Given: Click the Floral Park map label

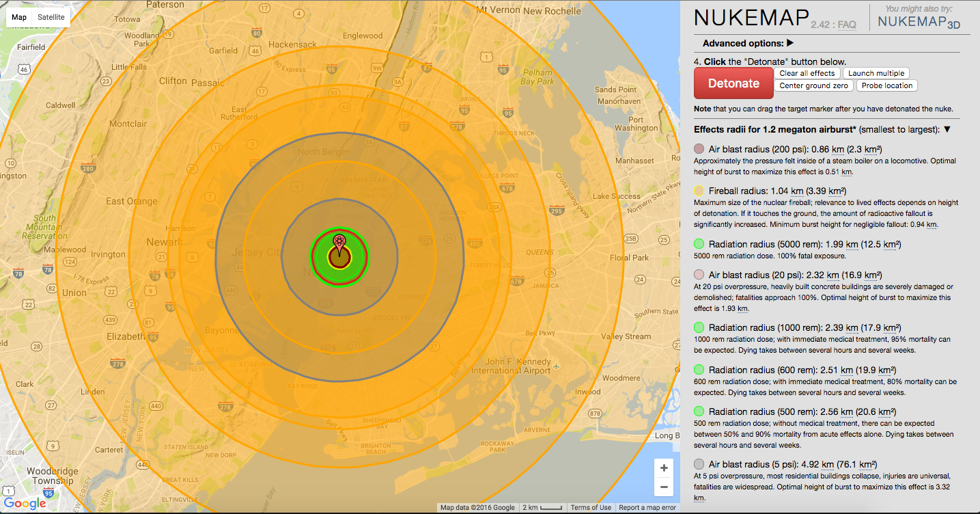Looking at the screenshot, I should click(x=629, y=258).
